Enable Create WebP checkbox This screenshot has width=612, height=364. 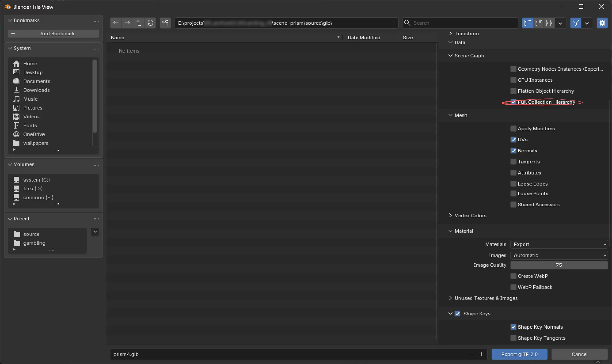[513, 276]
